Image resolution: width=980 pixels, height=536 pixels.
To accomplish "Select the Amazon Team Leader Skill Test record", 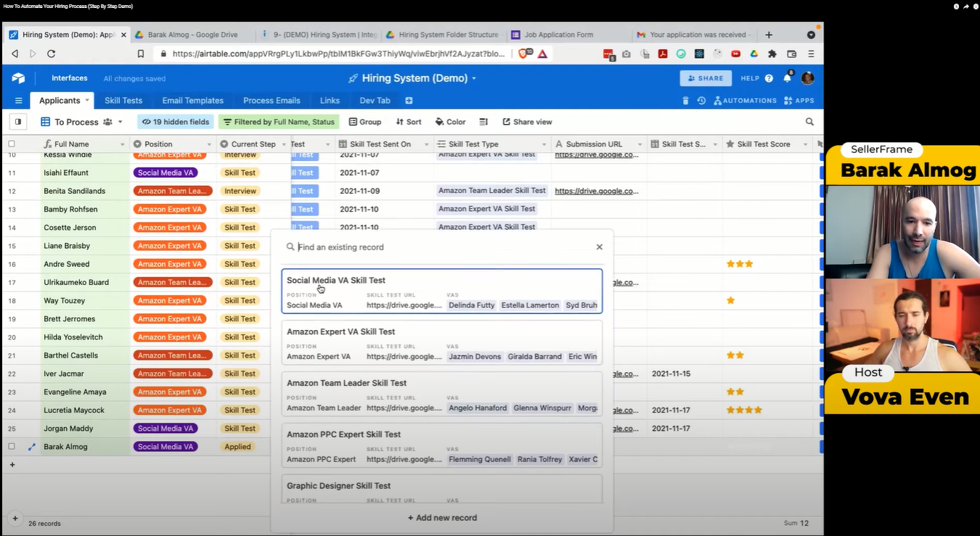I will coord(442,394).
